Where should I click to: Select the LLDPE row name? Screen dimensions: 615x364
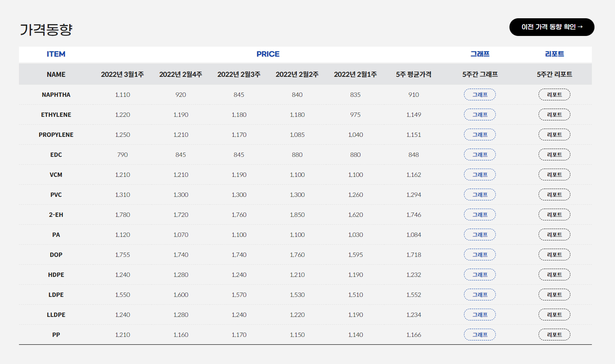tap(56, 315)
